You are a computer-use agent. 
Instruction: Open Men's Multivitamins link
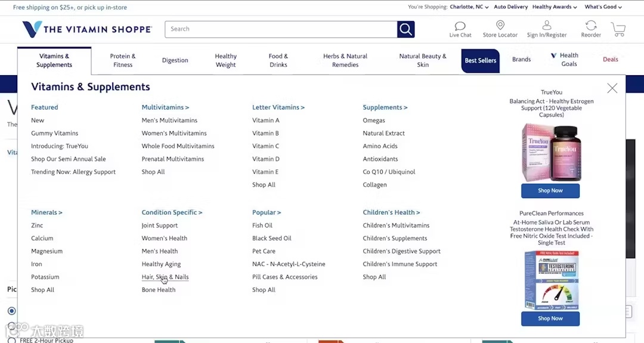[169, 120]
